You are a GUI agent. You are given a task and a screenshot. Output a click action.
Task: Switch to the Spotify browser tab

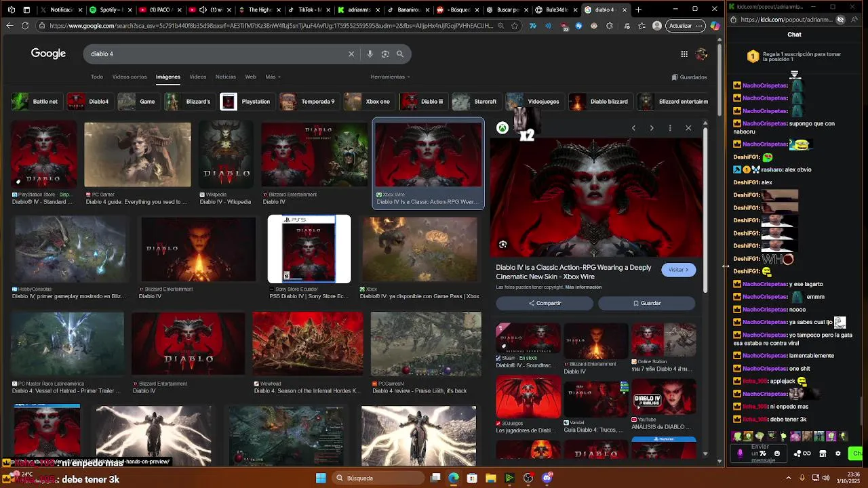click(111, 9)
